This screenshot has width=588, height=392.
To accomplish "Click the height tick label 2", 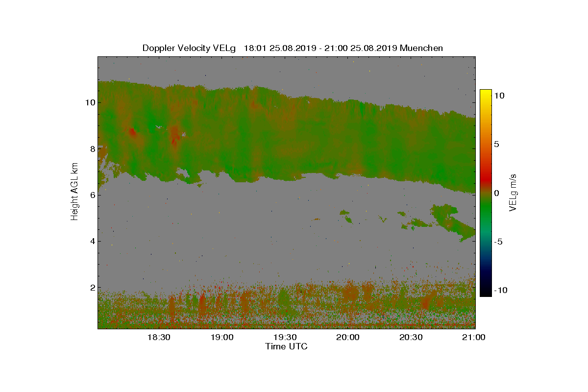I will tap(92, 288).
